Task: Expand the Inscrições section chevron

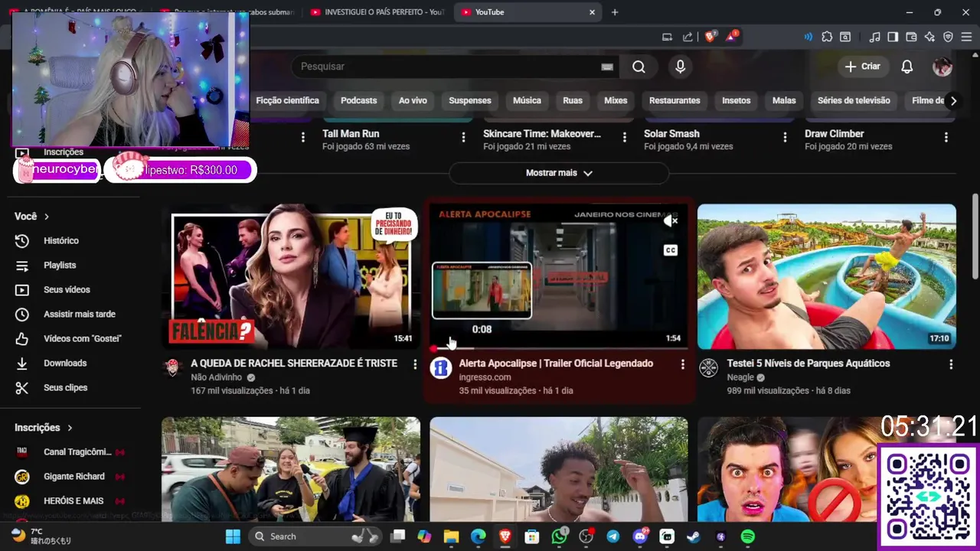Action: tap(70, 428)
